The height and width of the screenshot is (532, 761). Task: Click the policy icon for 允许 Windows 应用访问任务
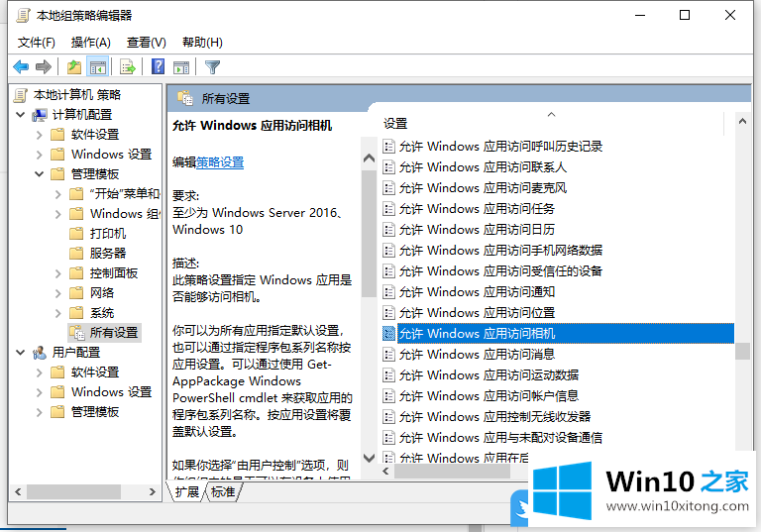pyautogui.click(x=388, y=209)
